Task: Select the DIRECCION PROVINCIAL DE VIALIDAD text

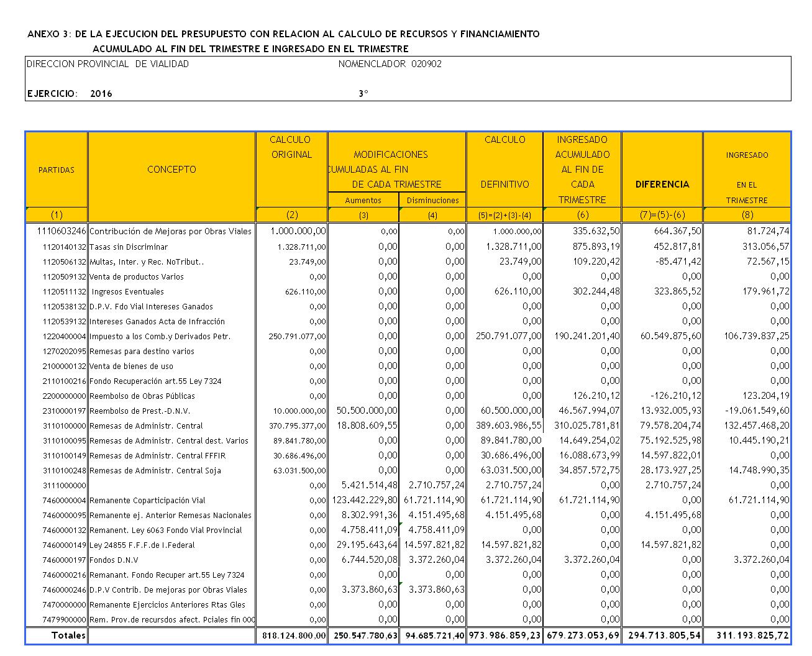Action: click(x=108, y=64)
